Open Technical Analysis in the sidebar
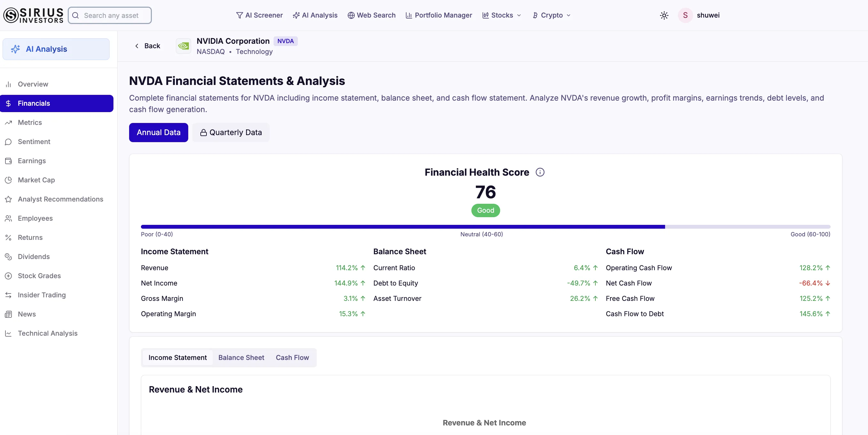Image resolution: width=868 pixels, height=435 pixels. (48, 333)
